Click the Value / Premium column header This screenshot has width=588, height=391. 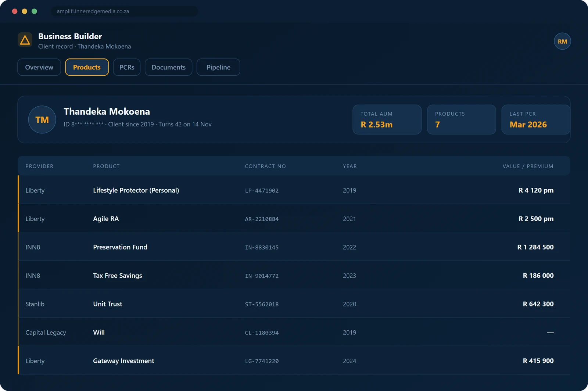coord(528,166)
